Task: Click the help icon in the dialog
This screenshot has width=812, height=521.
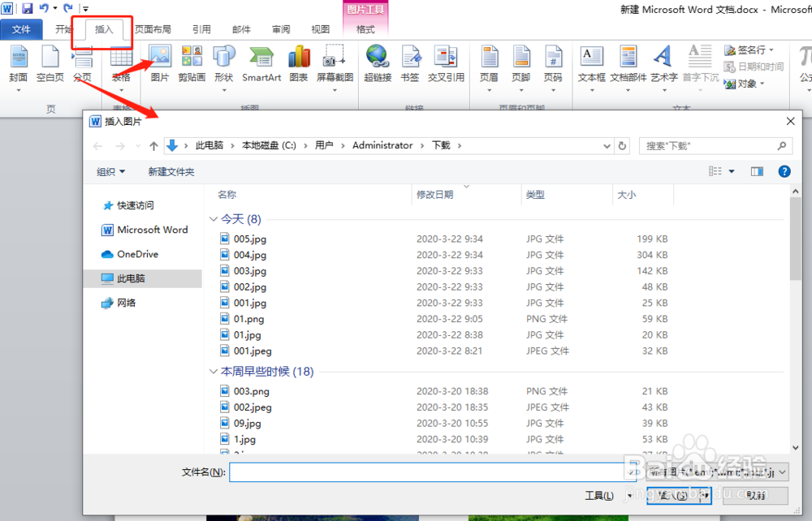Action: (784, 171)
